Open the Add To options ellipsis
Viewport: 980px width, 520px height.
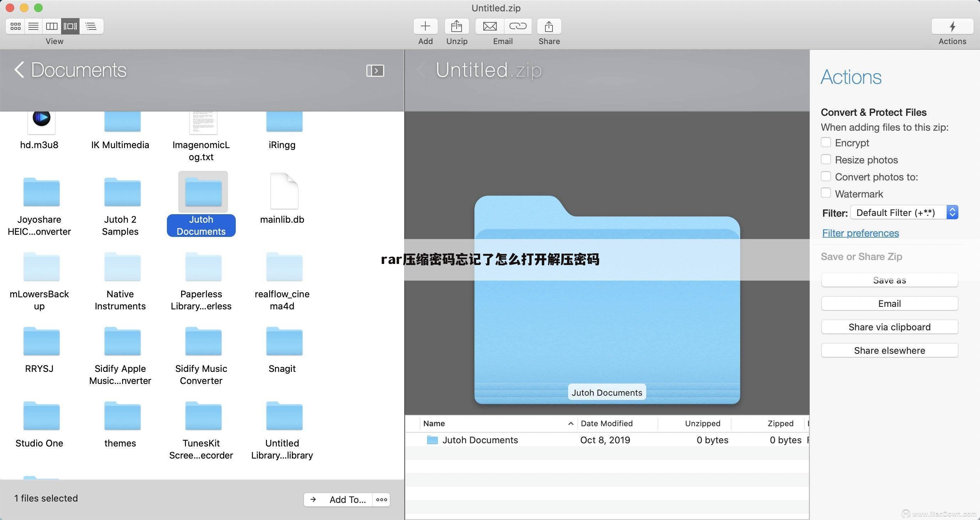pyautogui.click(x=382, y=500)
